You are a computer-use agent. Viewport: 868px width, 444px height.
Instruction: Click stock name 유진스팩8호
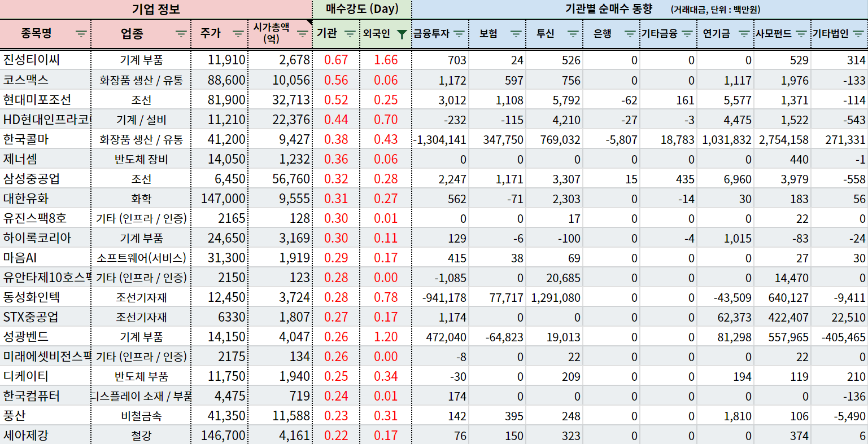tap(35, 218)
